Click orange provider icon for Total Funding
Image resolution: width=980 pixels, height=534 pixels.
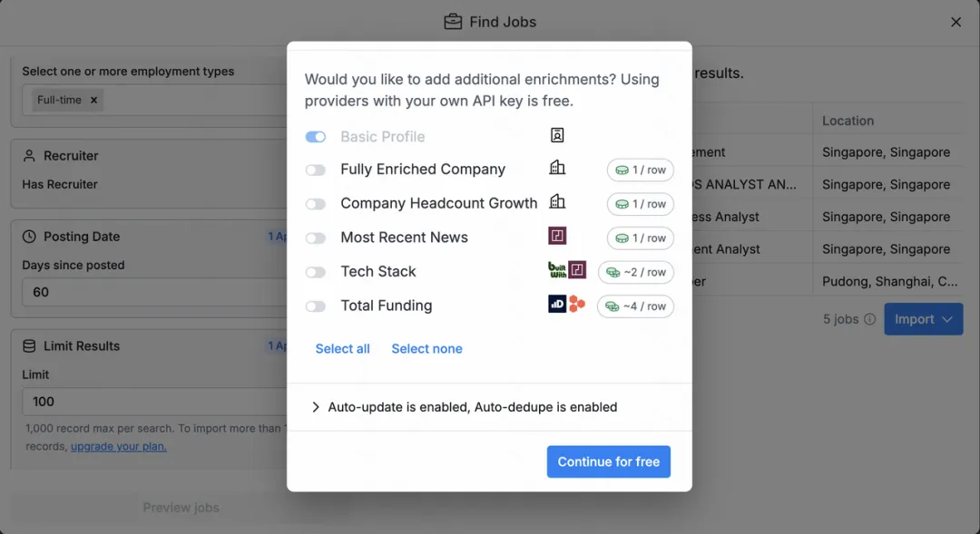(577, 304)
